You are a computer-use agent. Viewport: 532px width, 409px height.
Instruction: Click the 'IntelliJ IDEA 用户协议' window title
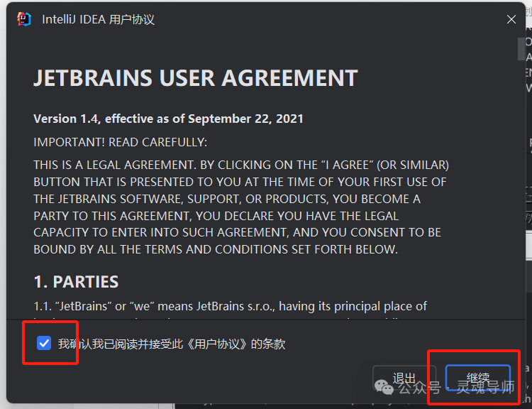[98, 20]
